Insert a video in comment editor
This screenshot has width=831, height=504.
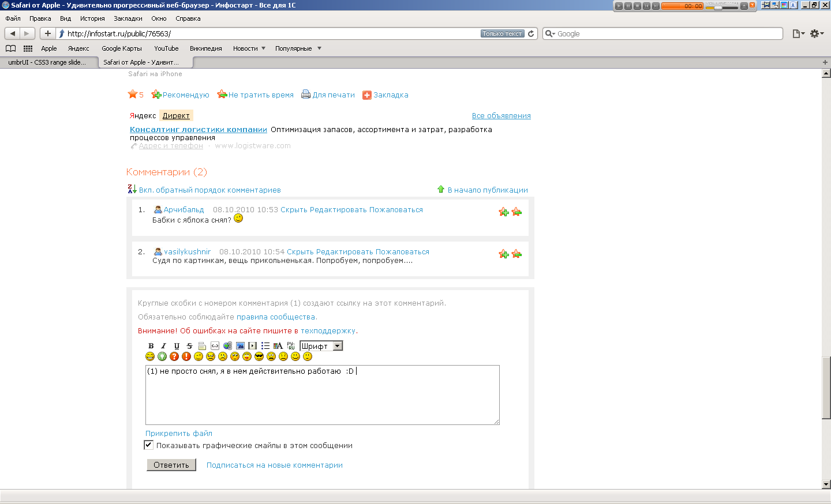(x=253, y=346)
